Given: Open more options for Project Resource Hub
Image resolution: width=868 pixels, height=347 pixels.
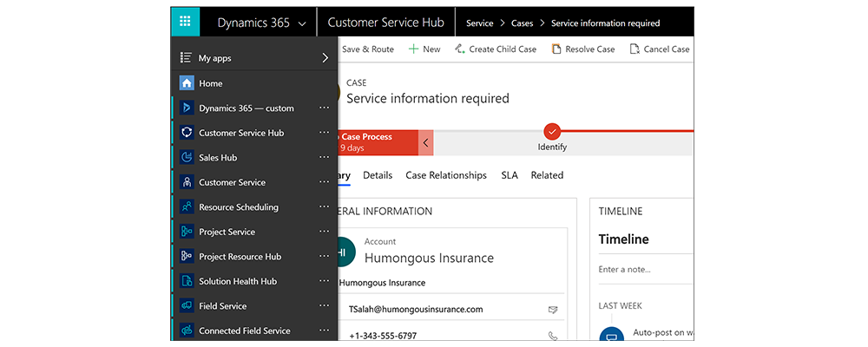Looking at the screenshot, I should pos(325,256).
